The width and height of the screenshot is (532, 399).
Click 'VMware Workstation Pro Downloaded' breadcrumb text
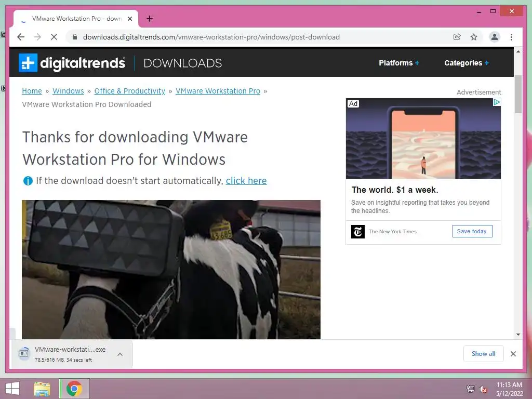(87, 104)
